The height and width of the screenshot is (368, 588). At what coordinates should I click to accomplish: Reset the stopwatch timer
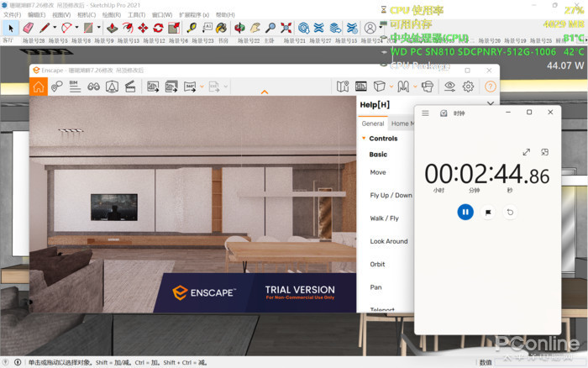[510, 213]
